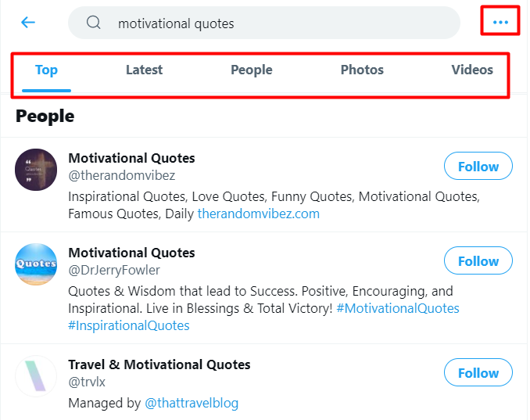Click the #MotivationalQuotes hashtag
Image resolution: width=530 pixels, height=420 pixels.
[x=398, y=308]
